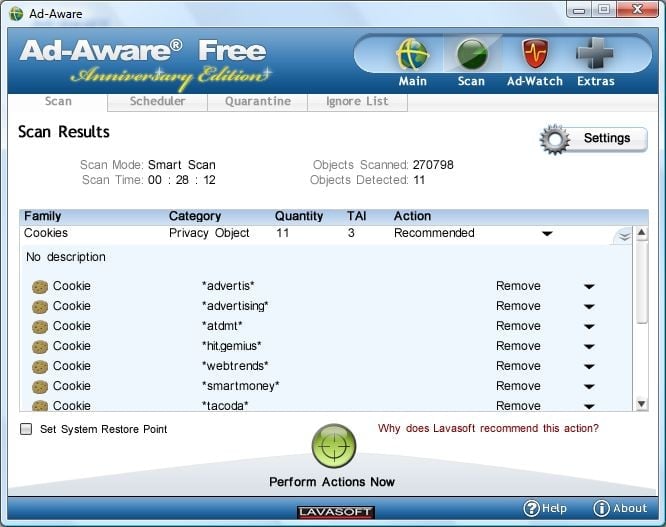Open Remove dropdown for *tacoda* cookie
Viewport: 666px width, 527px height.
(x=589, y=406)
